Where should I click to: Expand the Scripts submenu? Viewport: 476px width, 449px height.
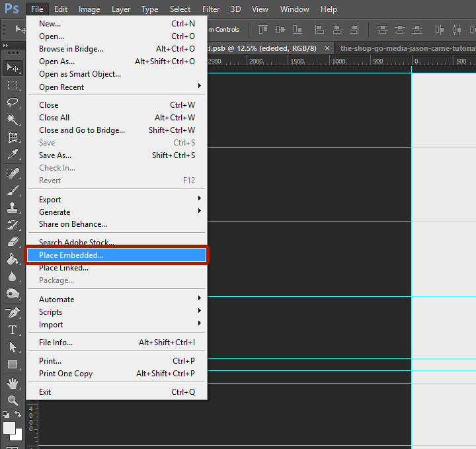116,311
